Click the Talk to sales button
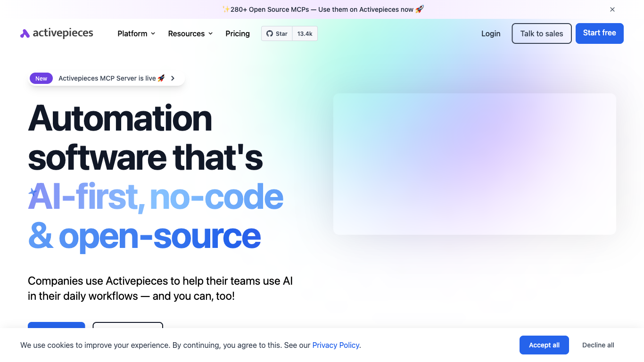This screenshot has height=362, width=644. click(x=542, y=33)
